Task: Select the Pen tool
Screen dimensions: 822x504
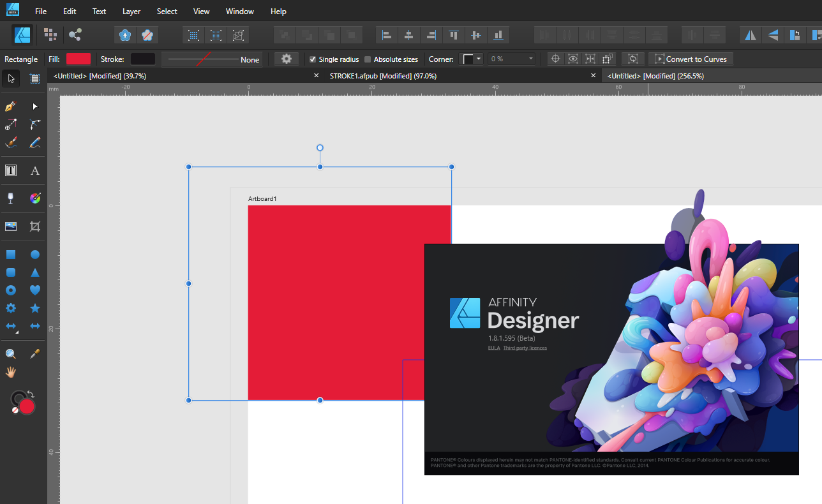Action: (x=11, y=106)
